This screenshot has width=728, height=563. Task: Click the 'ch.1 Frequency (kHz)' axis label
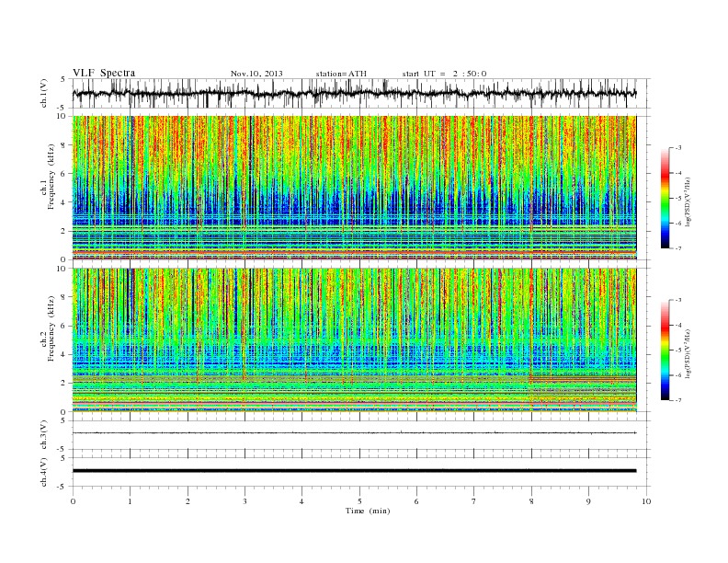point(49,177)
